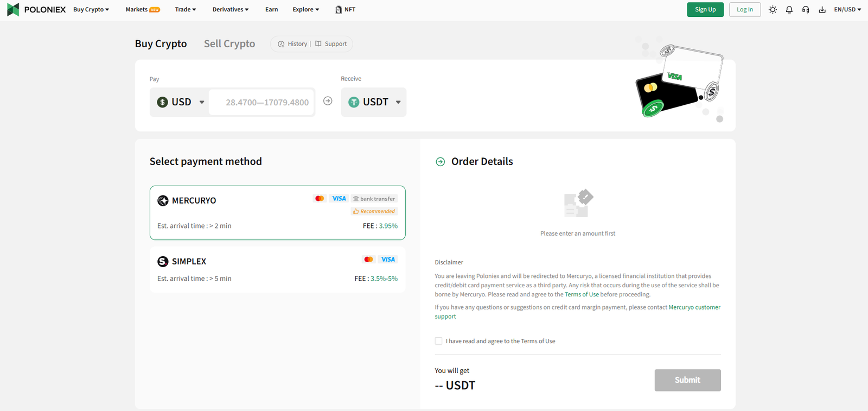
Task: Open the Earn menu item
Action: coord(272,10)
